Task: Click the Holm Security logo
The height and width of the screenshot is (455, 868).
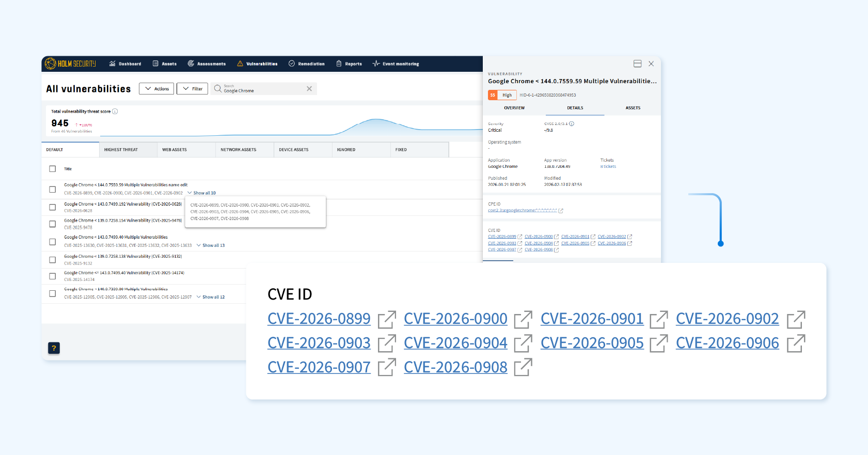Action: click(x=70, y=64)
